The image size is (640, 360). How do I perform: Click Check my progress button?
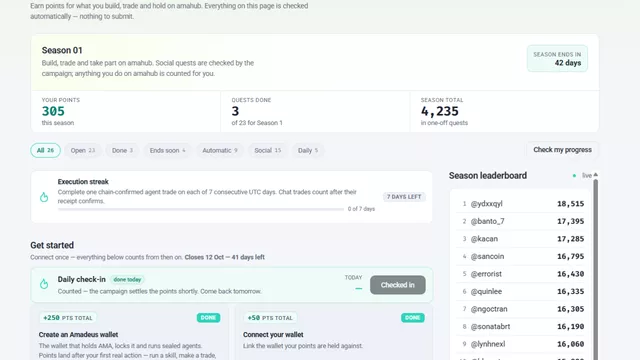tap(562, 150)
